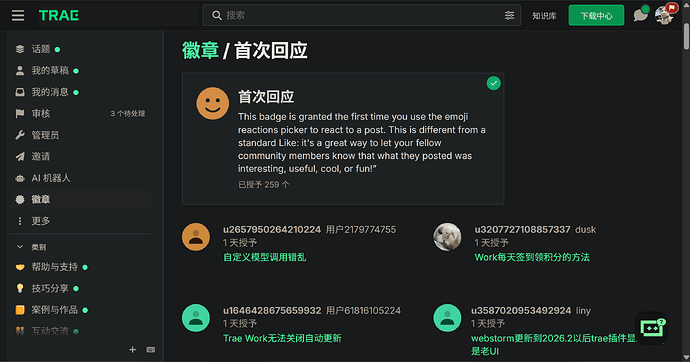690x362 pixels.
Task: Click avatar of u2657950264210224
Action: [196, 237]
